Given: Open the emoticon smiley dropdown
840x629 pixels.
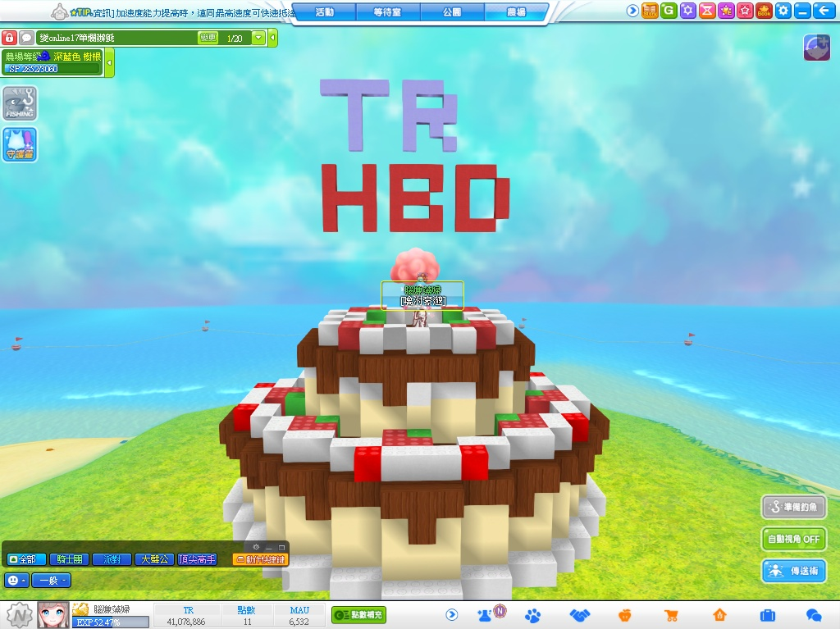Looking at the screenshot, I should tap(16, 580).
